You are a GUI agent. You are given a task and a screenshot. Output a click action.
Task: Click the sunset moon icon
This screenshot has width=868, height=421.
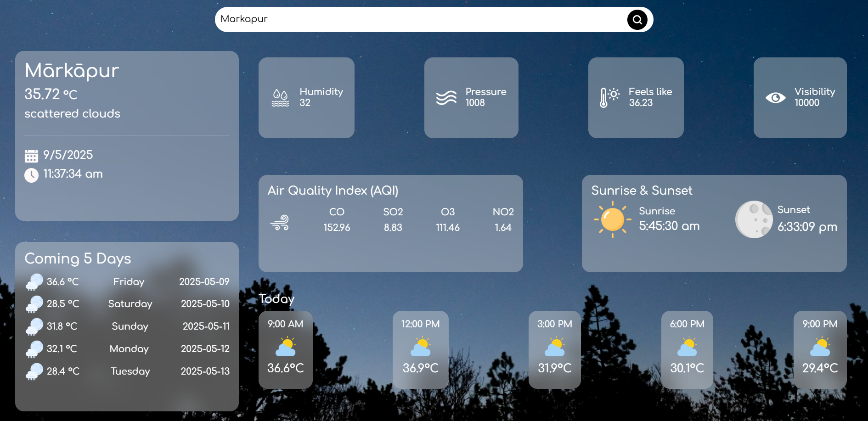[754, 219]
